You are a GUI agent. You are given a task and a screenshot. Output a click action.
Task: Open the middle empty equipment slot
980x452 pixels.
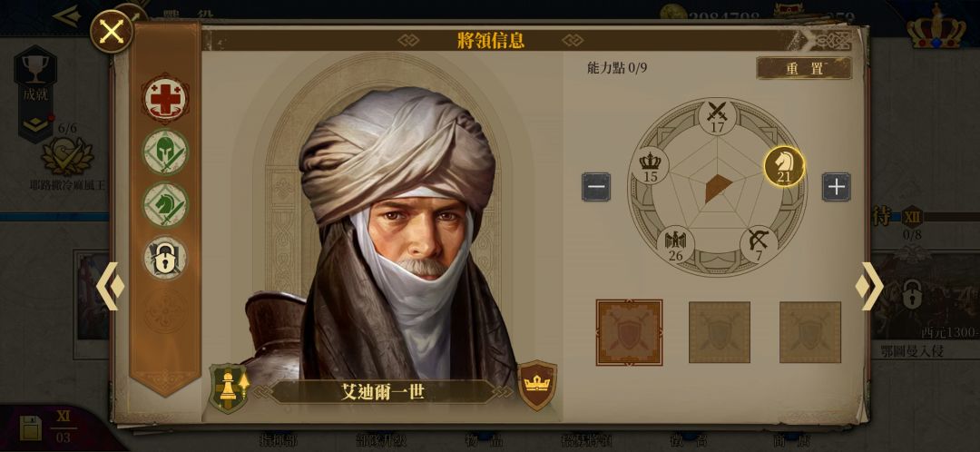point(720,332)
